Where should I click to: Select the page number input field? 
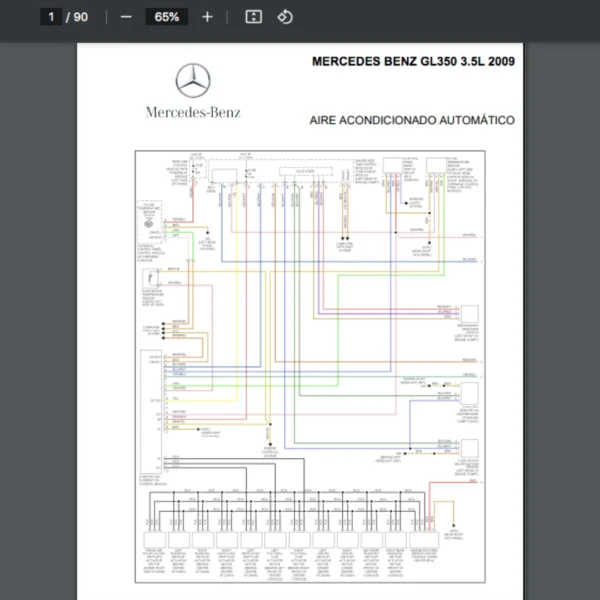tap(51, 17)
